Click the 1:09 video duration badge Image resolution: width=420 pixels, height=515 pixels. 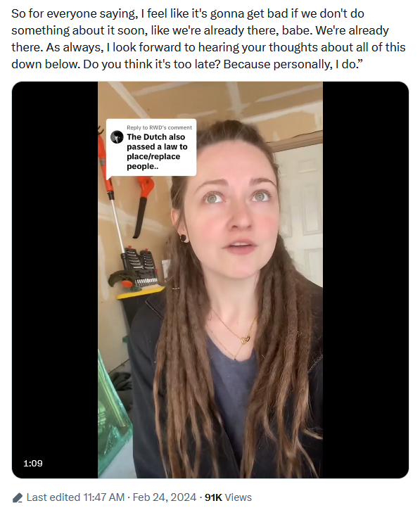(33, 463)
